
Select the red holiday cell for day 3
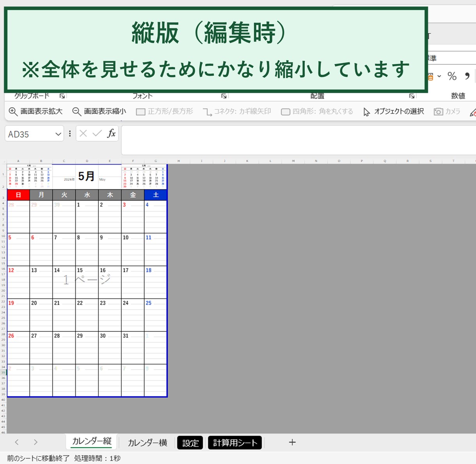coord(133,217)
